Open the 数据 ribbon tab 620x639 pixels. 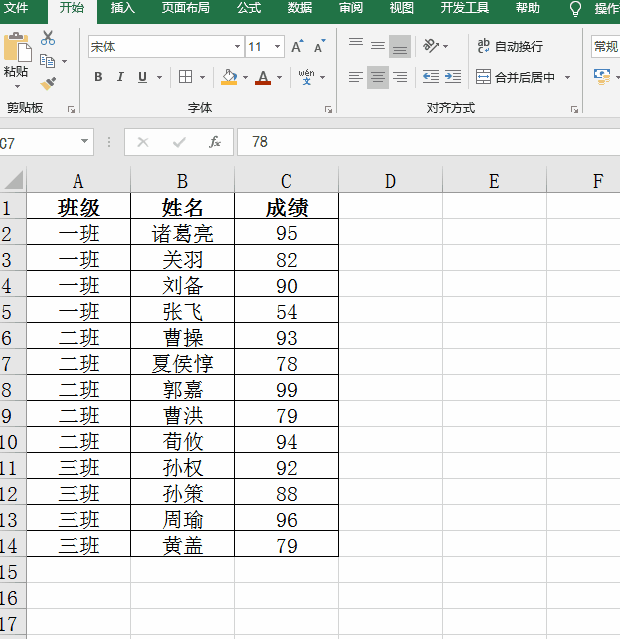pos(299,8)
